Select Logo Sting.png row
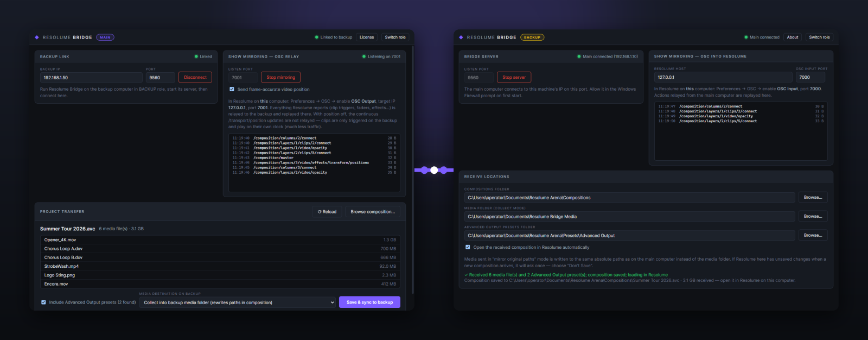The image size is (868, 340). click(220, 275)
